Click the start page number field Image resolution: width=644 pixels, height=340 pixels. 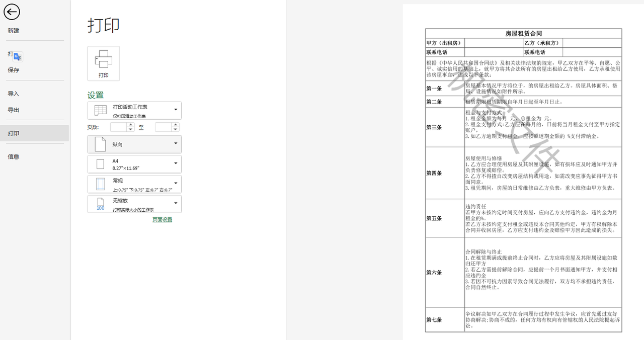(x=119, y=127)
